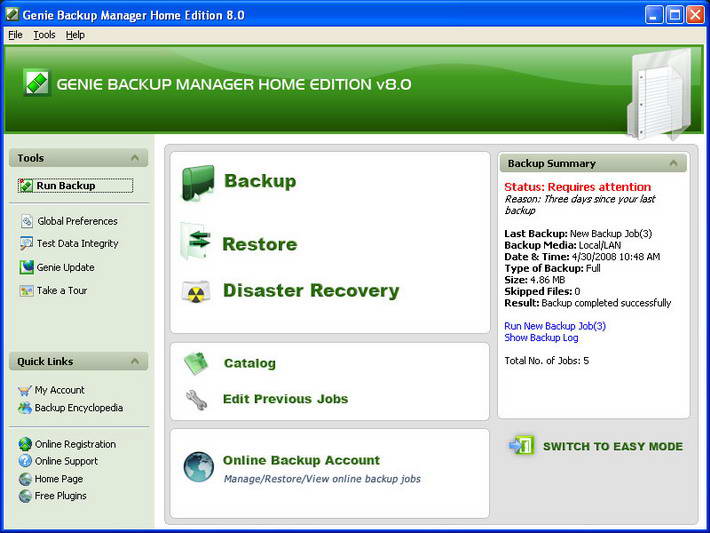This screenshot has height=533, width=710.
Task: Select the Take a Tour link
Action: tap(62, 291)
